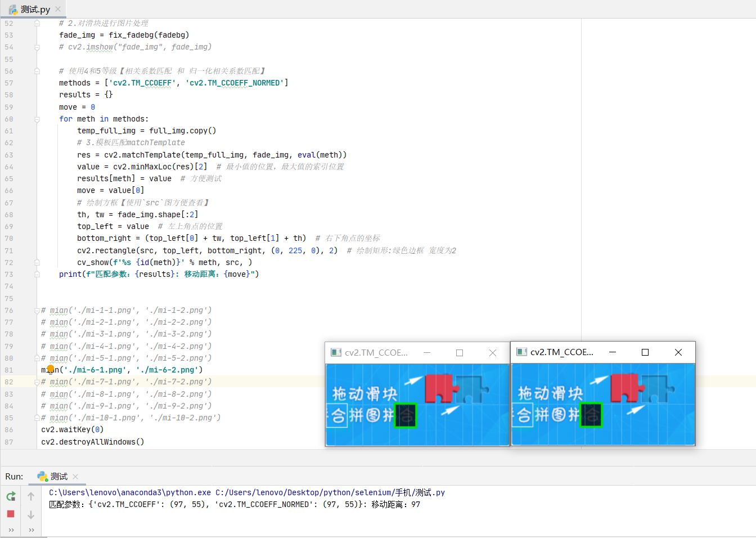This screenshot has width=756, height=538.
Task: Click the left cv2.TM_CCOE... window icon
Action: pyautogui.click(x=336, y=352)
